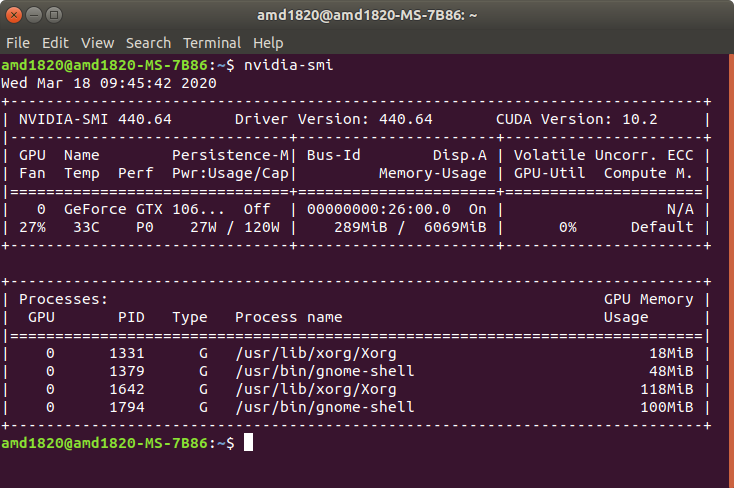Click the Type column header
734x488 pixels.
tap(190, 317)
